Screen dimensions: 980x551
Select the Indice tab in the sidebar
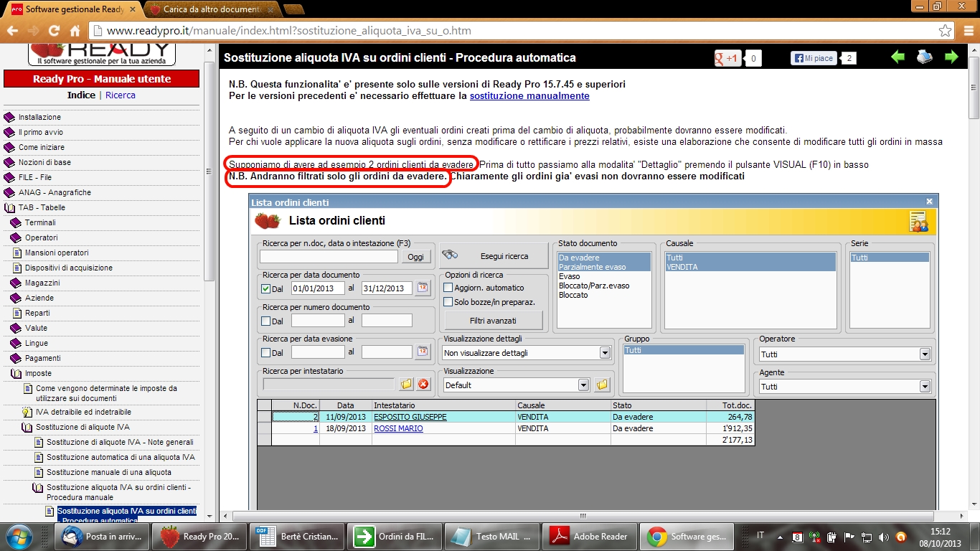point(81,95)
